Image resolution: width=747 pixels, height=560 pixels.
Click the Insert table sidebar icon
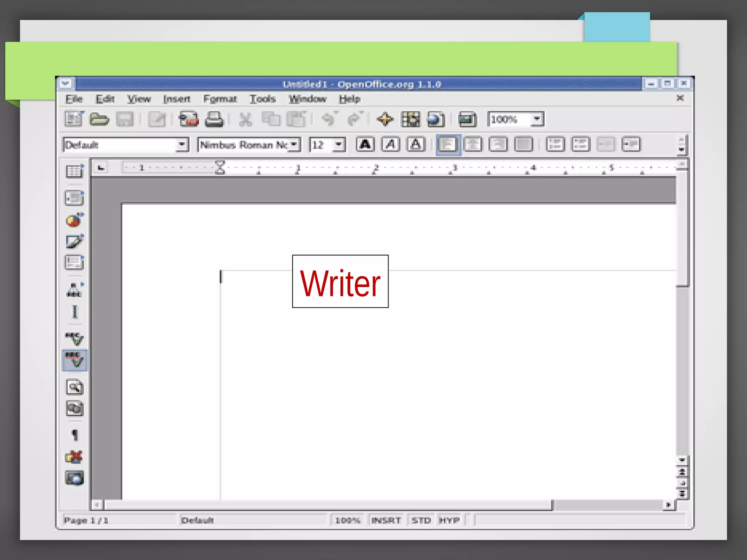pyautogui.click(x=74, y=171)
